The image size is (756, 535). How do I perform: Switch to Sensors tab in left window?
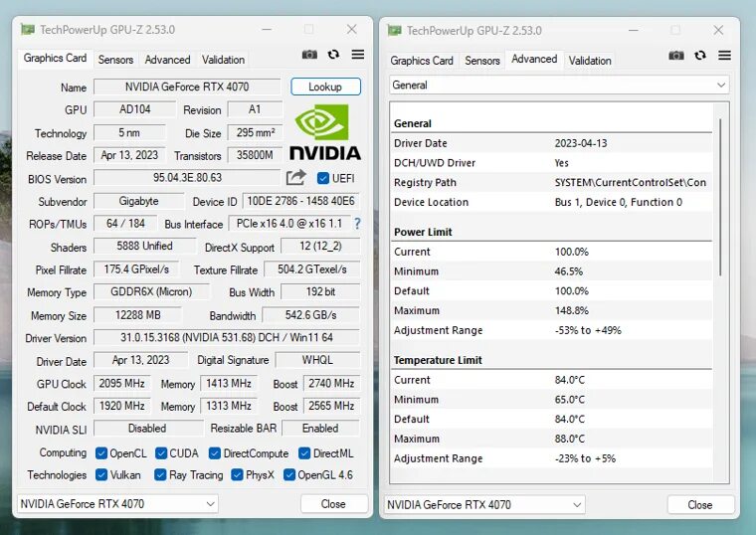(x=115, y=60)
